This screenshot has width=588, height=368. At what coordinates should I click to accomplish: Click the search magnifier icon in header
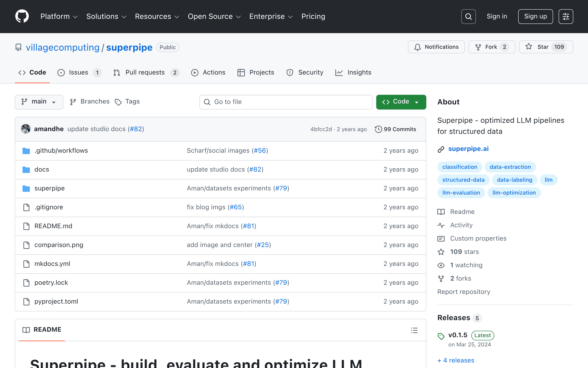coord(468,17)
